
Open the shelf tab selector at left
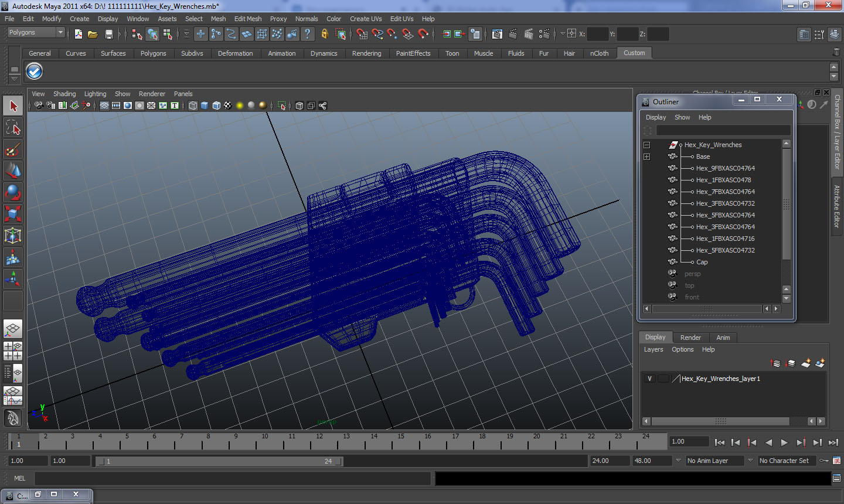[x=15, y=69]
